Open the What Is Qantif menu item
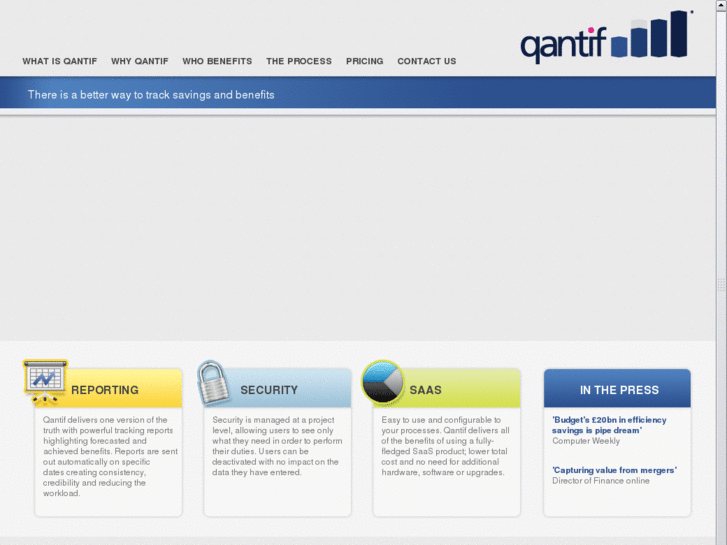 pos(60,61)
